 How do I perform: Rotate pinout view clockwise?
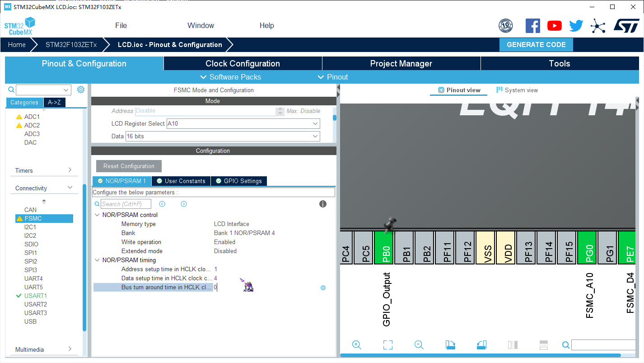(x=450, y=345)
